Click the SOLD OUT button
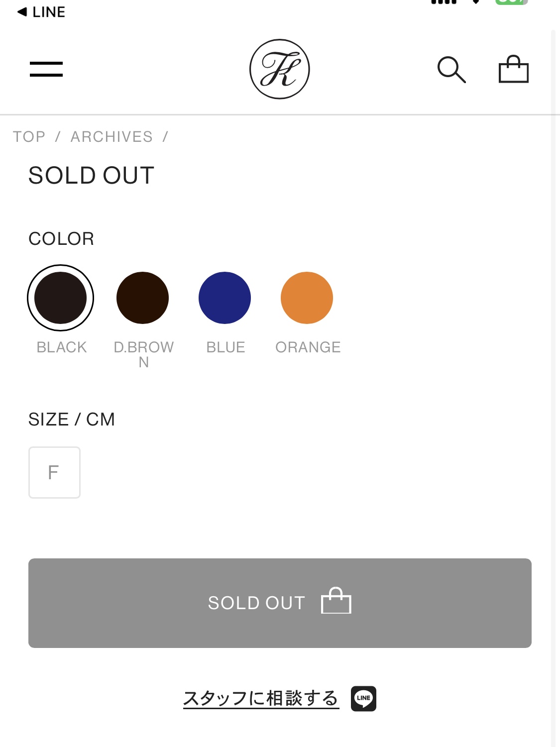This screenshot has height=747, width=560. [280, 603]
